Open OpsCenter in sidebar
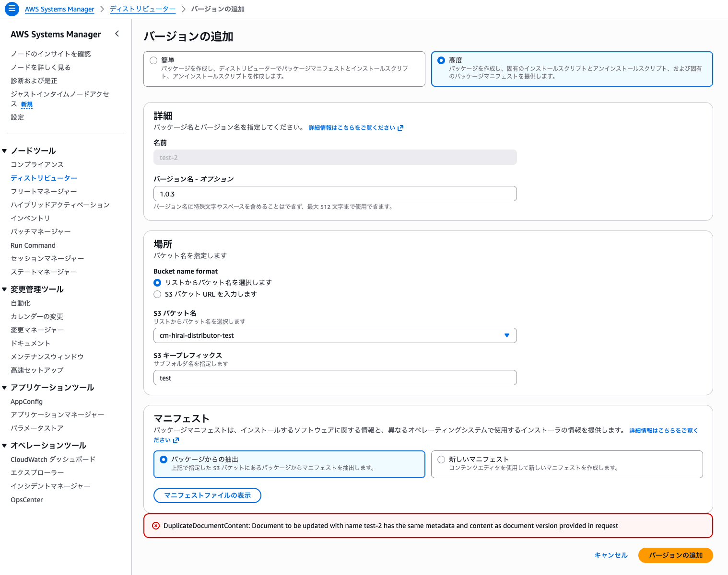 pos(26,500)
